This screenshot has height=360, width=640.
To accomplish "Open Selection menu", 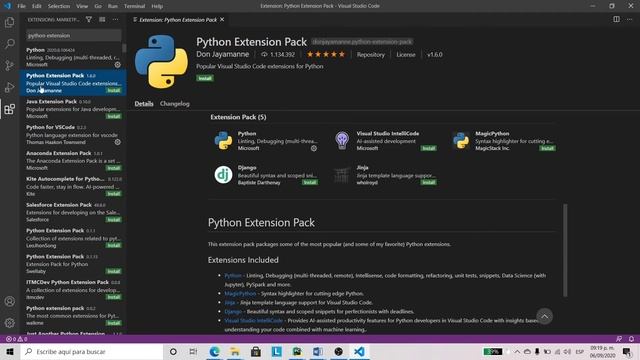I will pyautogui.click(x=59, y=6).
